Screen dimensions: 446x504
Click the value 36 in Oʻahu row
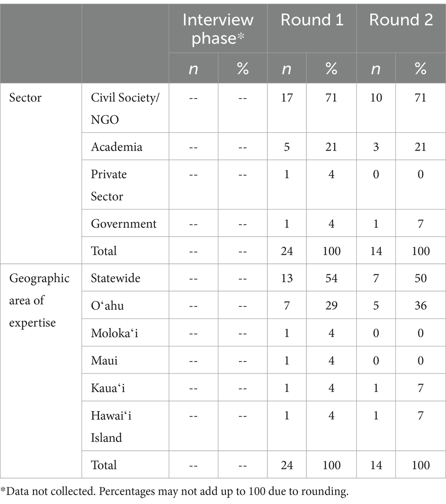point(420,306)
